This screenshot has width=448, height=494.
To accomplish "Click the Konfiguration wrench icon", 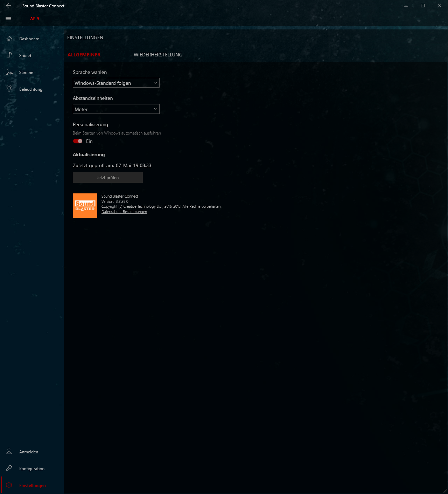I will click(9, 468).
